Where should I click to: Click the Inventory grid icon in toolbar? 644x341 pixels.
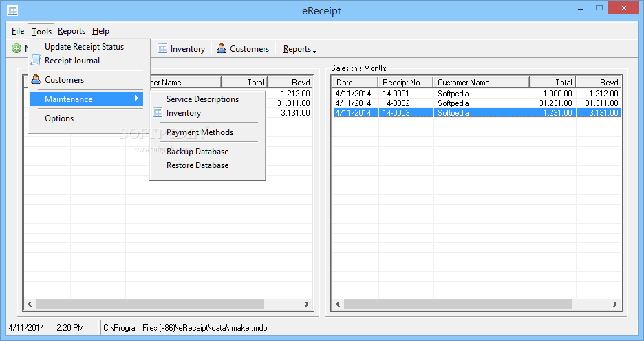[x=162, y=48]
